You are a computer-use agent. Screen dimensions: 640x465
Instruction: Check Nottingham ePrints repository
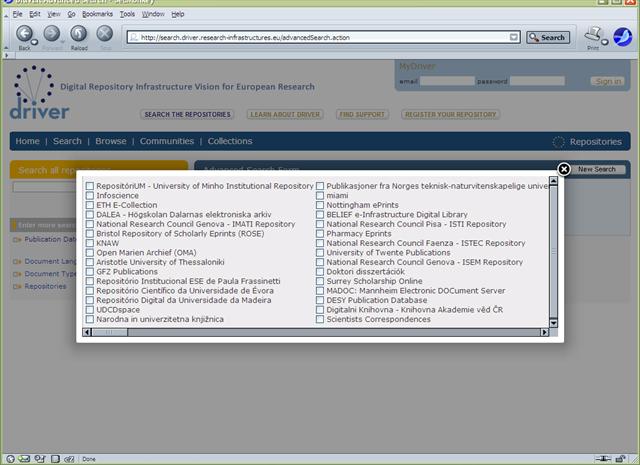pyautogui.click(x=320, y=205)
